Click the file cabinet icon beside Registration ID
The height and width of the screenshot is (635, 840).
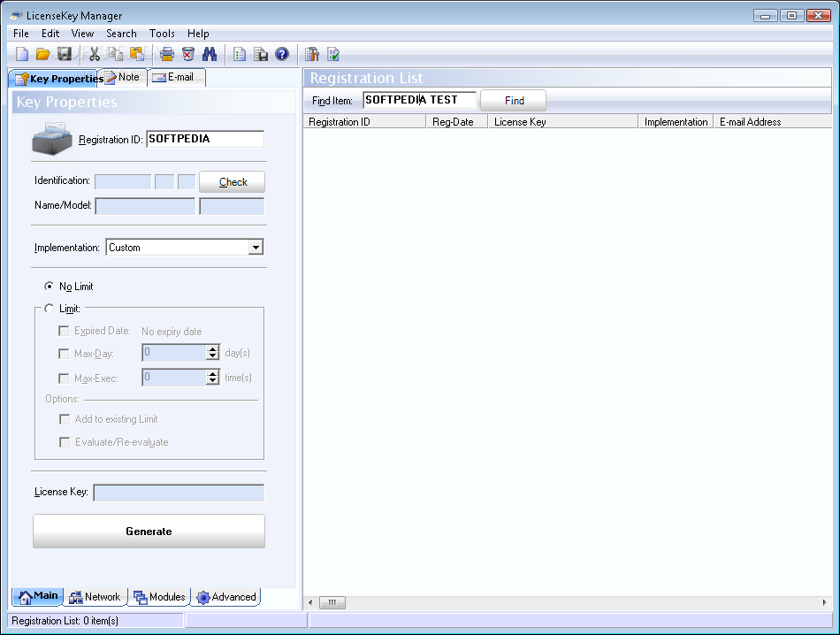pos(52,139)
